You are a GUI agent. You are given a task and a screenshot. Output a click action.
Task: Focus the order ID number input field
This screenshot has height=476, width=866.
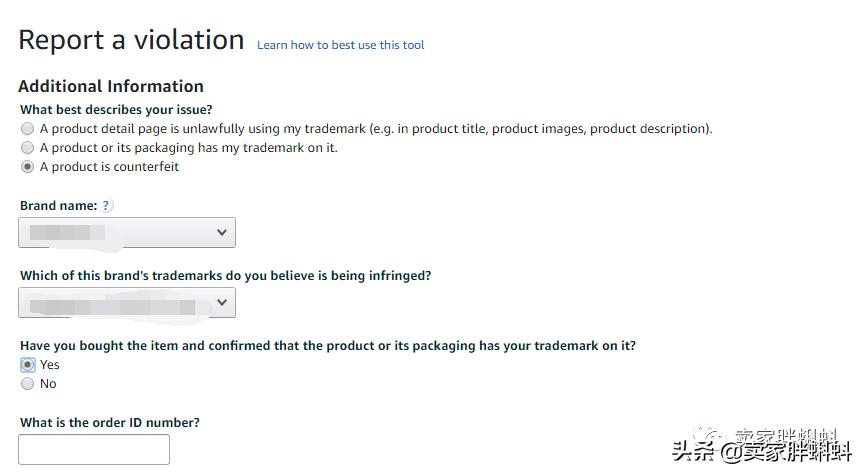tap(94, 449)
